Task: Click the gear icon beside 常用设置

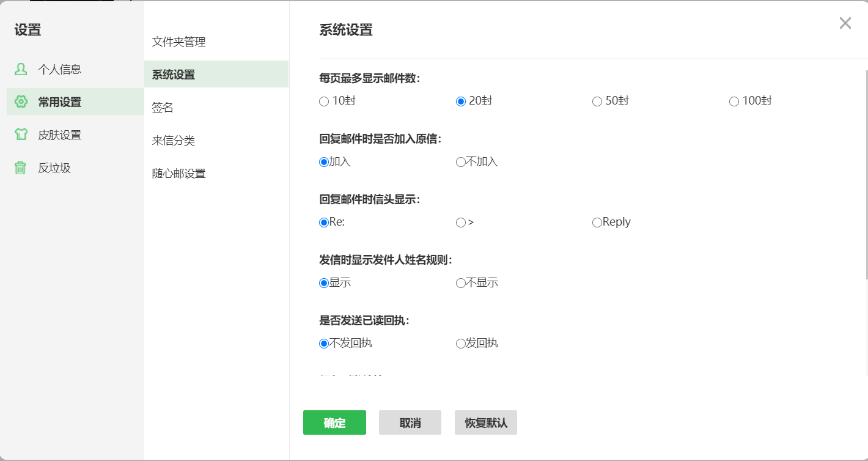Action: point(21,102)
